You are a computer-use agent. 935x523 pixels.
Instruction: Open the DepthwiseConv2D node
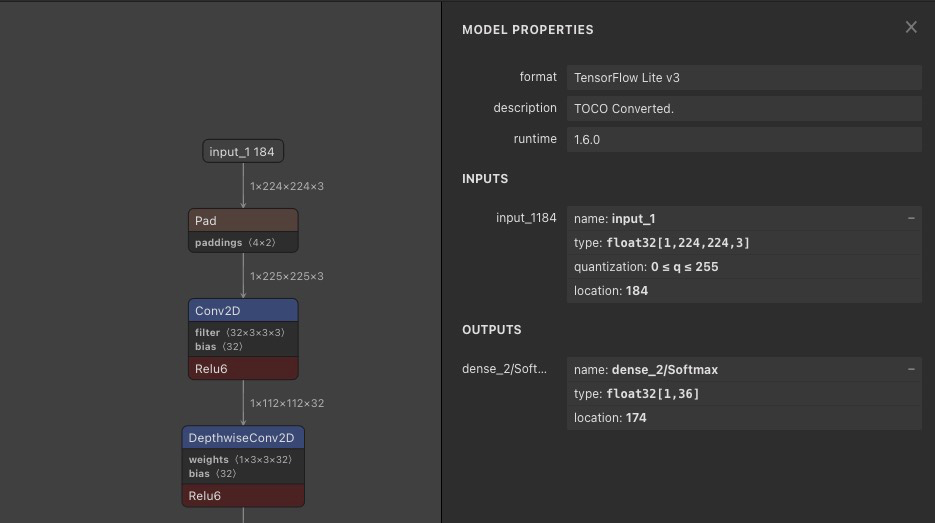[x=243, y=438]
